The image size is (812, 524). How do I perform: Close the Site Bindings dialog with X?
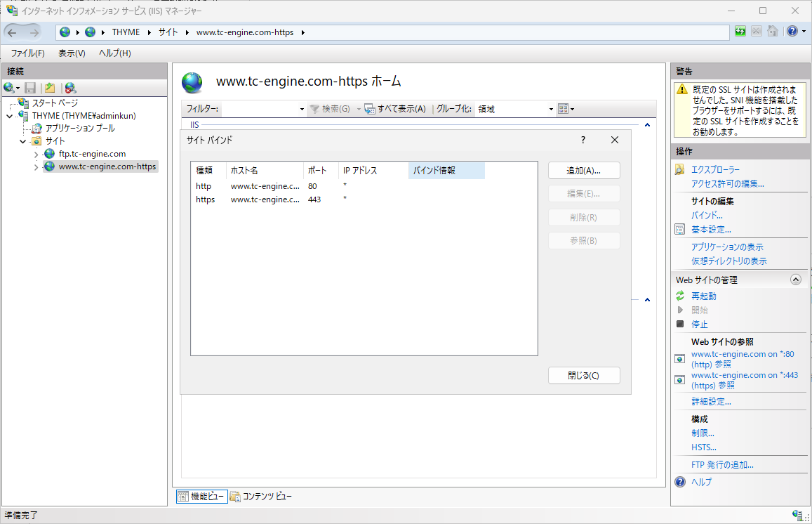pos(615,140)
